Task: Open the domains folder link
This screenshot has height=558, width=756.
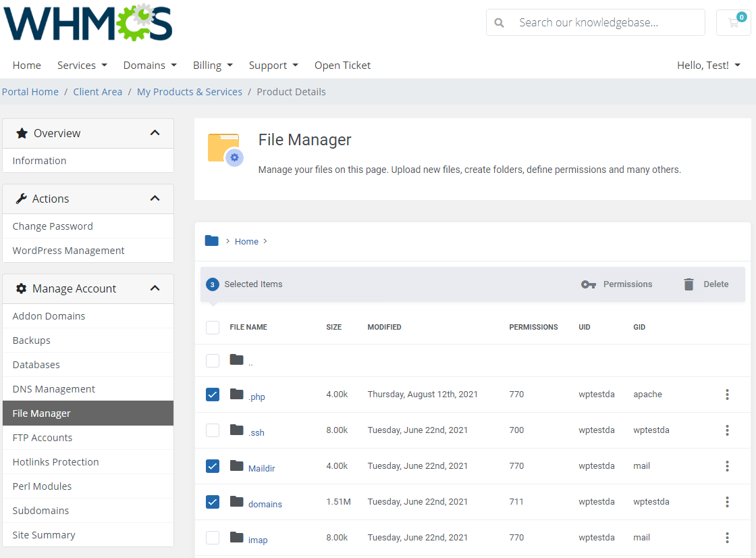Action: pos(265,504)
